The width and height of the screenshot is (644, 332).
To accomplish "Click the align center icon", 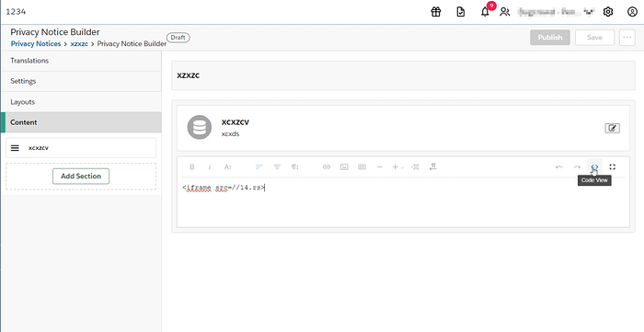I will [277, 167].
